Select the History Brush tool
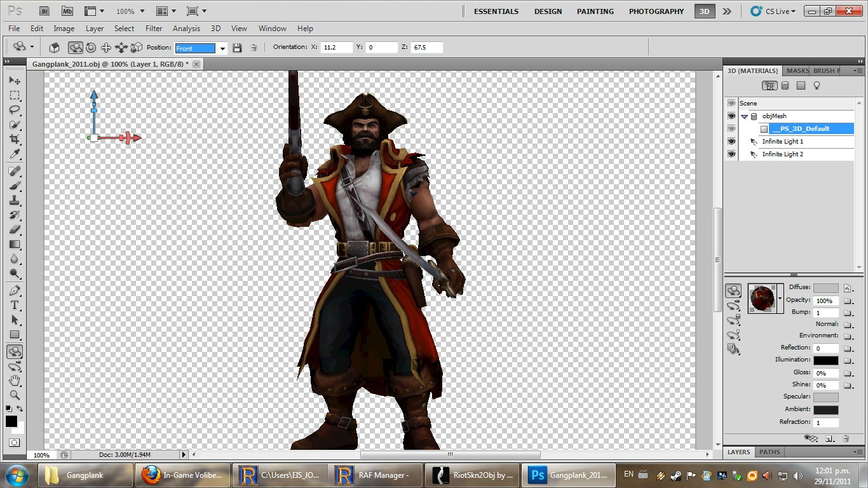The width and height of the screenshot is (868, 488). click(15, 215)
